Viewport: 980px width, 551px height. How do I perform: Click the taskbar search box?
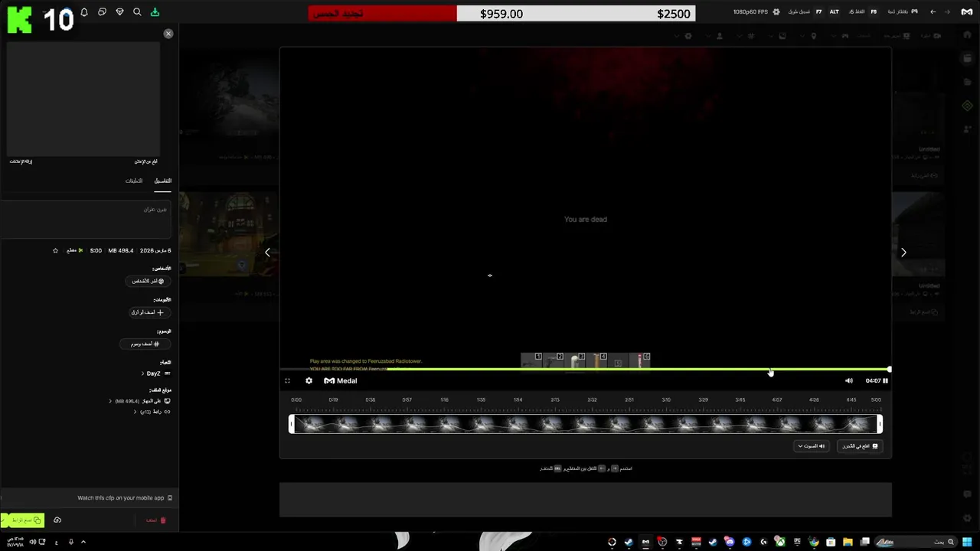(916, 542)
